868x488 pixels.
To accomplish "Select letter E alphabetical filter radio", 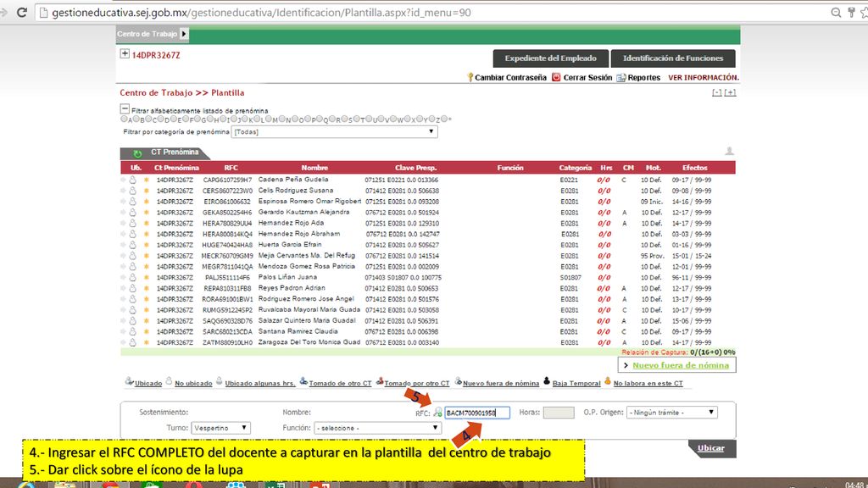I will (x=173, y=119).
